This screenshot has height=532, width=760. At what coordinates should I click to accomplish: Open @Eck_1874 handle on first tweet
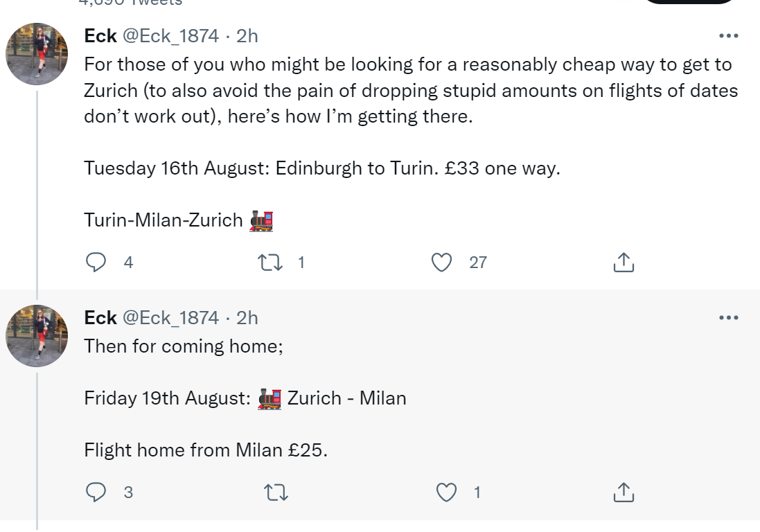click(170, 36)
